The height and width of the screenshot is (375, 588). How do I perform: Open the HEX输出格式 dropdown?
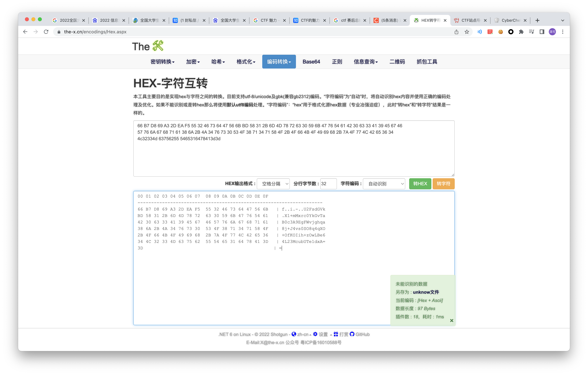(x=273, y=184)
